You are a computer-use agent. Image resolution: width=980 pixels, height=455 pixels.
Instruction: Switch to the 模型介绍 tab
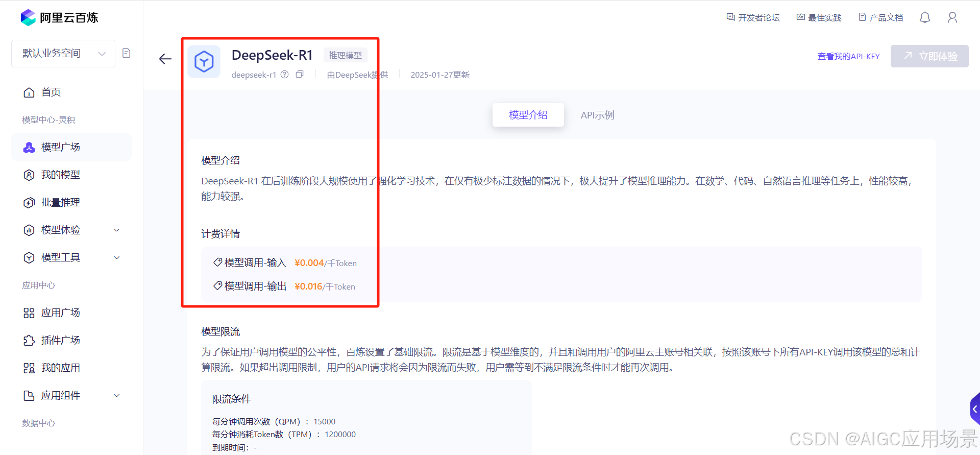point(528,115)
